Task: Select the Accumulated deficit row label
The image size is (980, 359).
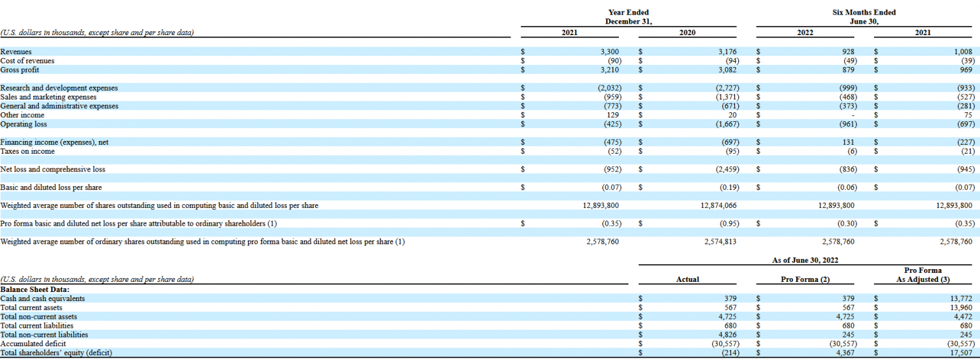Action: click(x=33, y=344)
